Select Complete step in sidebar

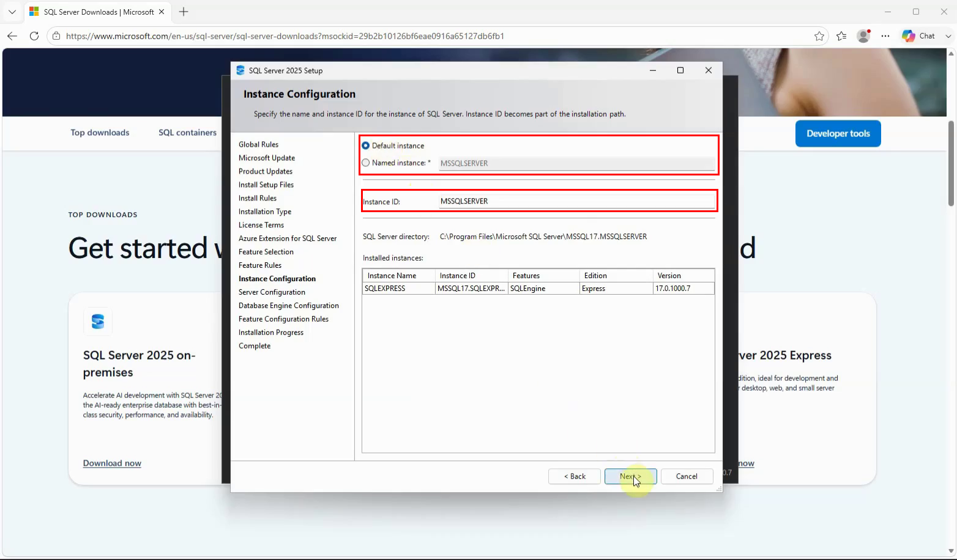tap(255, 346)
